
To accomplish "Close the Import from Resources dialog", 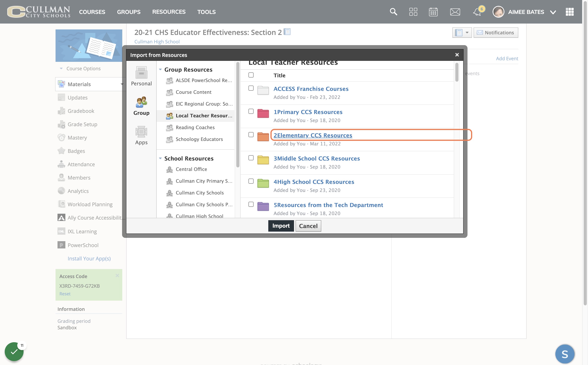I will (x=457, y=55).
